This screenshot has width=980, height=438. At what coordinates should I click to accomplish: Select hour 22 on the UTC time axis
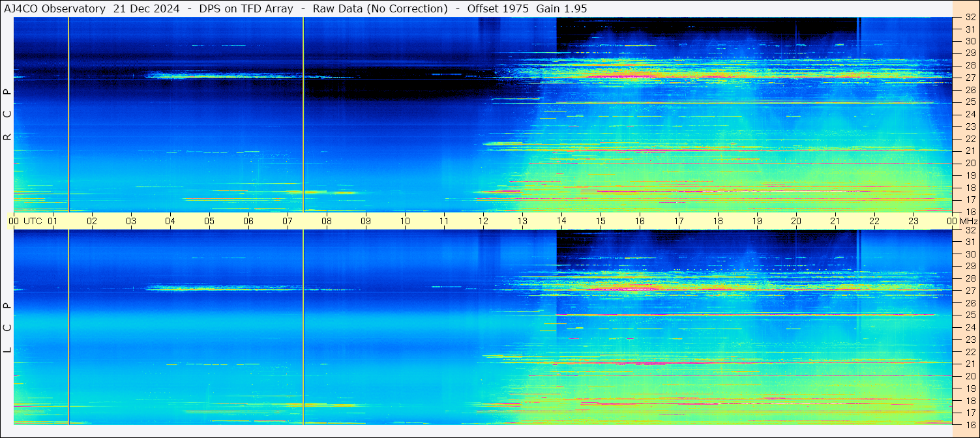point(874,221)
